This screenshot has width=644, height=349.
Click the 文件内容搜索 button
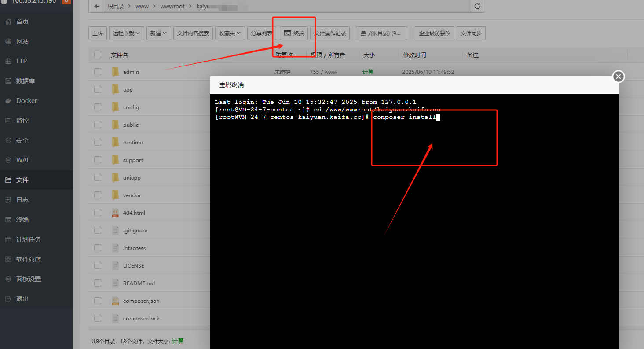click(193, 33)
